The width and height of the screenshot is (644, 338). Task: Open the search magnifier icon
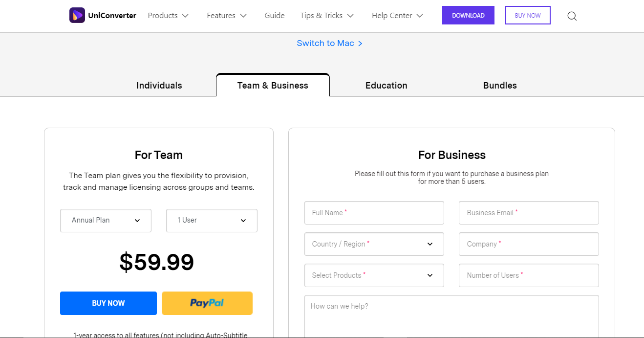(572, 16)
